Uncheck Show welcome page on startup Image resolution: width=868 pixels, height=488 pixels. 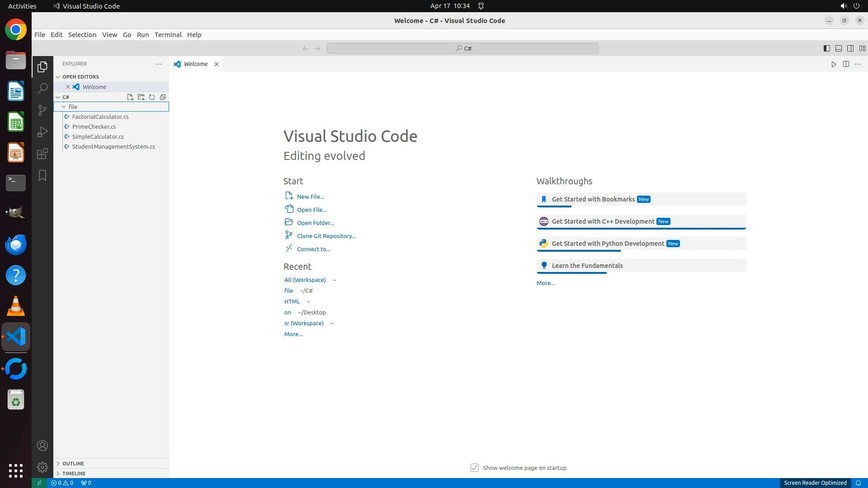pos(475,468)
